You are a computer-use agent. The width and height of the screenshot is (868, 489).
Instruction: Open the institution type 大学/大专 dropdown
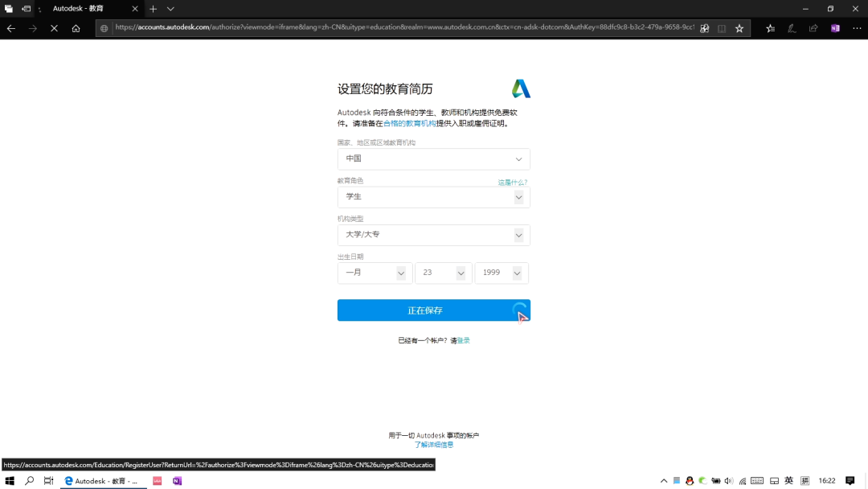(433, 235)
